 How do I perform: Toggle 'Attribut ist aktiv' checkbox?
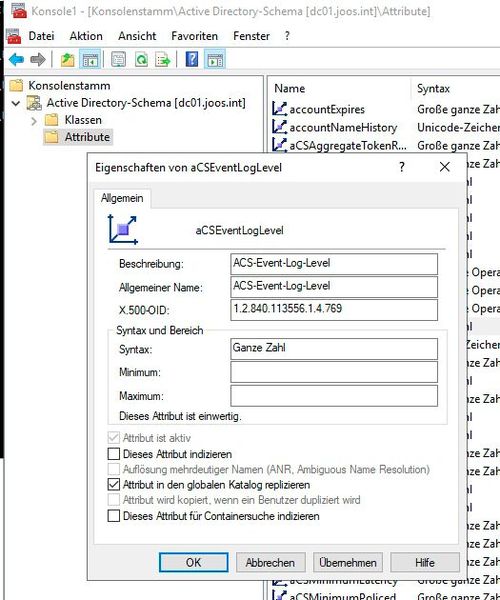coord(114,438)
